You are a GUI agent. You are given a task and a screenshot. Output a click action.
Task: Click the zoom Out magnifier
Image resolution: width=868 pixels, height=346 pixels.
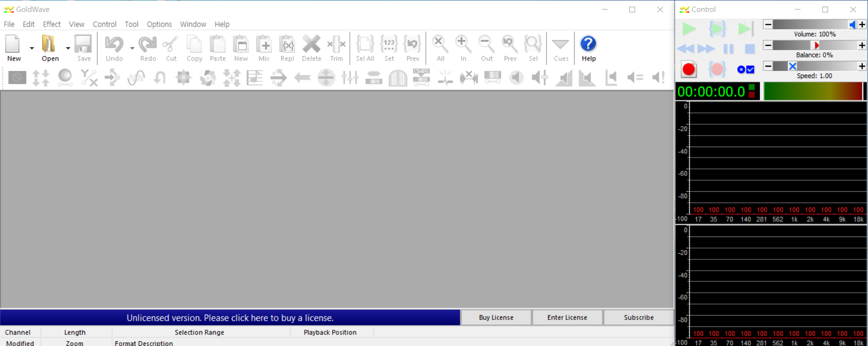pos(486,48)
